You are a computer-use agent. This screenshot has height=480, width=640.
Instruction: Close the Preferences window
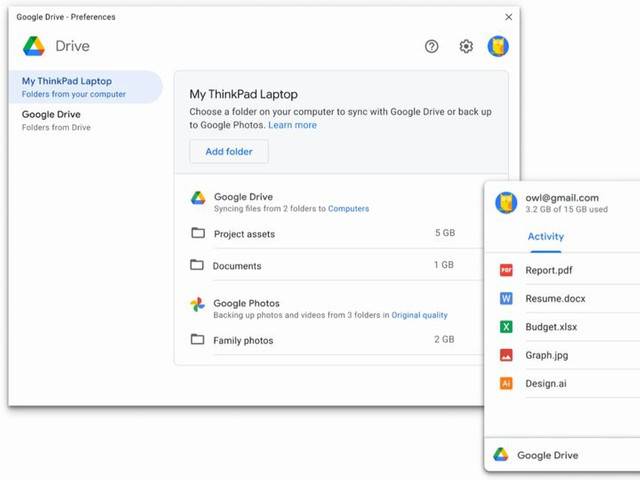click(x=509, y=17)
